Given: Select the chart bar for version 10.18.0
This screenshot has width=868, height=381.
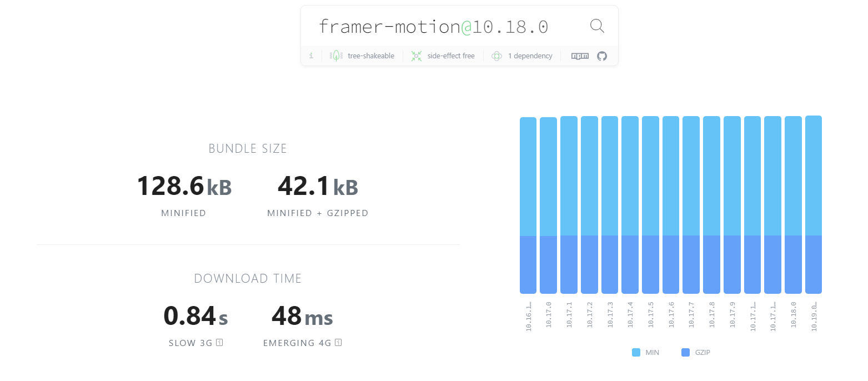Looking at the screenshot, I should [793, 204].
